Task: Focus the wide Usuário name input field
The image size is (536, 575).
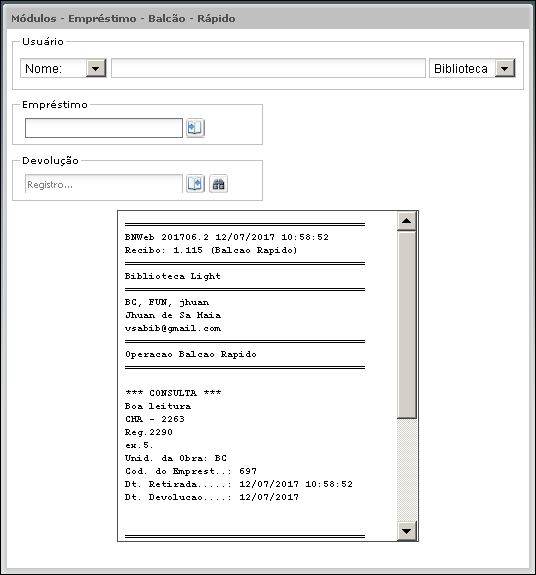Action: [x=268, y=68]
